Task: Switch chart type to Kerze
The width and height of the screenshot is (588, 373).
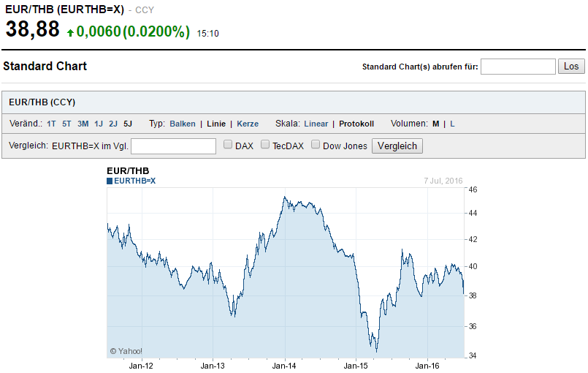Action: [x=248, y=124]
